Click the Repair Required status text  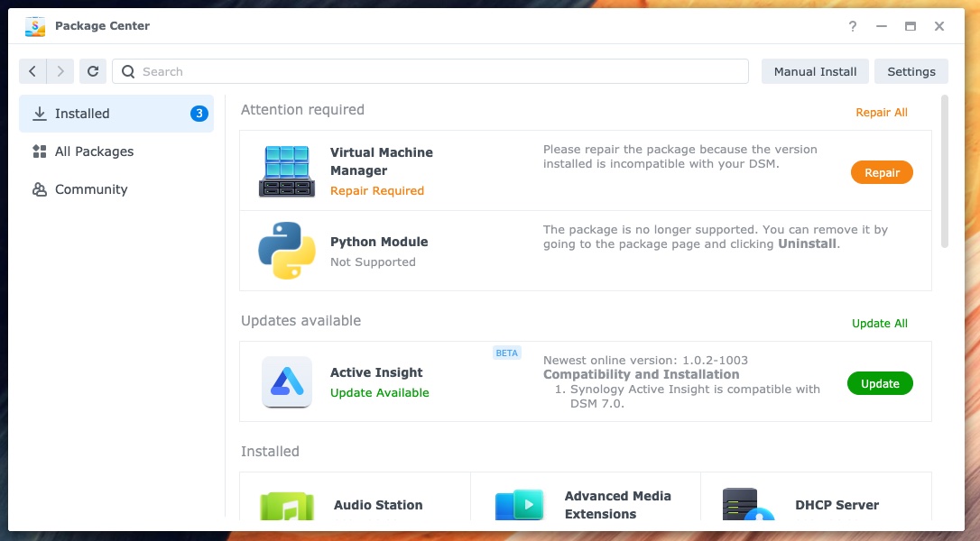click(x=377, y=190)
